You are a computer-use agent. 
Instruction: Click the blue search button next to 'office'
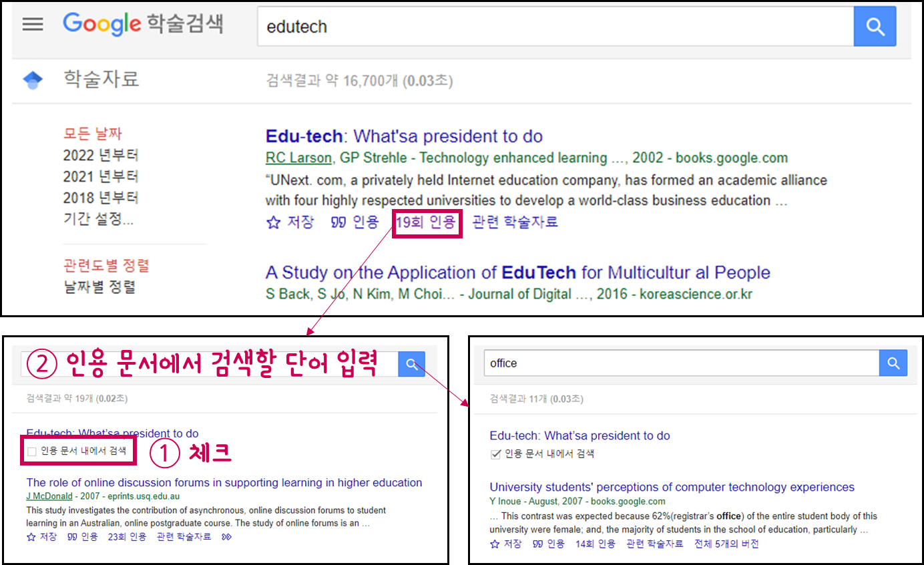point(893,363)
